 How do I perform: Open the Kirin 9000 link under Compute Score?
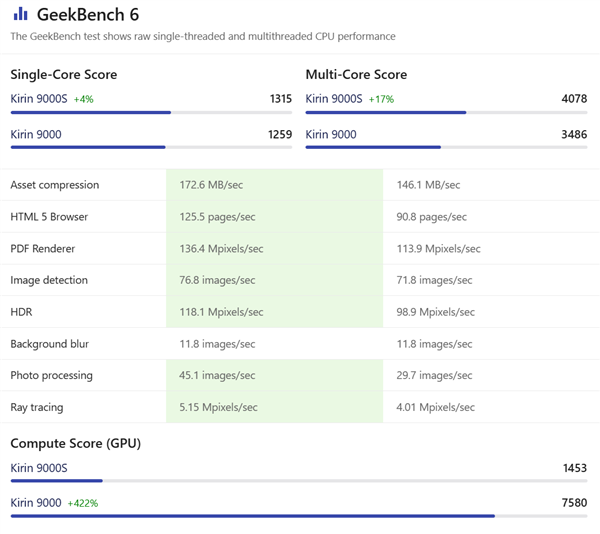tap(35, 502)
